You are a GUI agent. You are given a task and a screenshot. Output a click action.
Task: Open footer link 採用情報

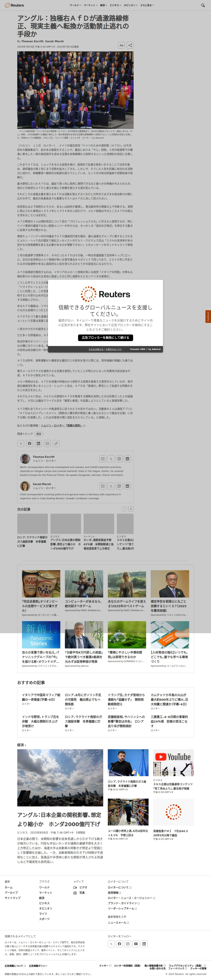pos(114,893)
